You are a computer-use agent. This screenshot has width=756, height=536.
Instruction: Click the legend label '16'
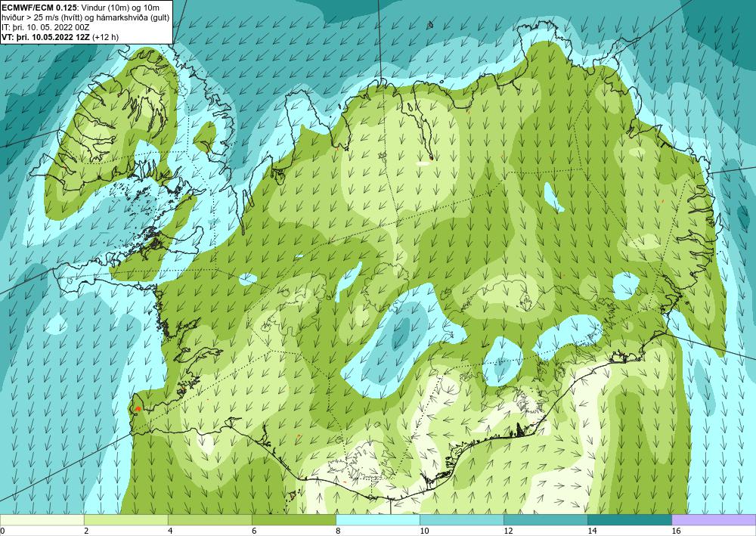tap(677, 531)
